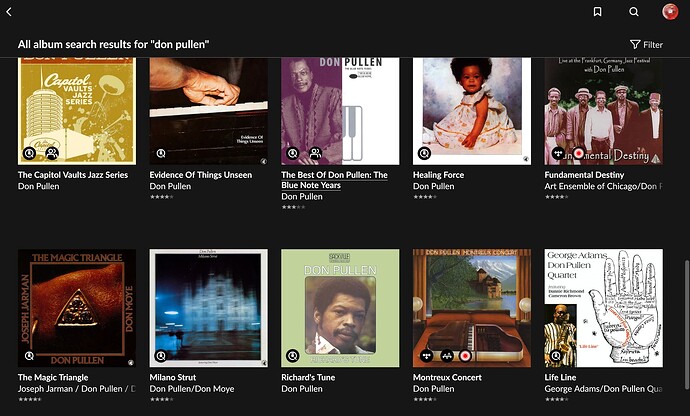Open the Healing Force album title
The height and width of the screenshot is (416, 690).
pos(439,174)
